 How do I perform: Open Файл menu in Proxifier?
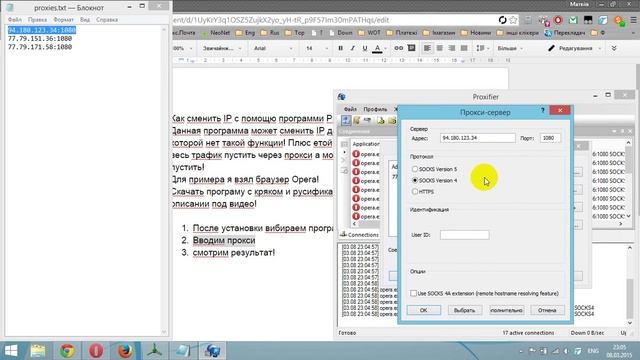(x=350, y=109)
